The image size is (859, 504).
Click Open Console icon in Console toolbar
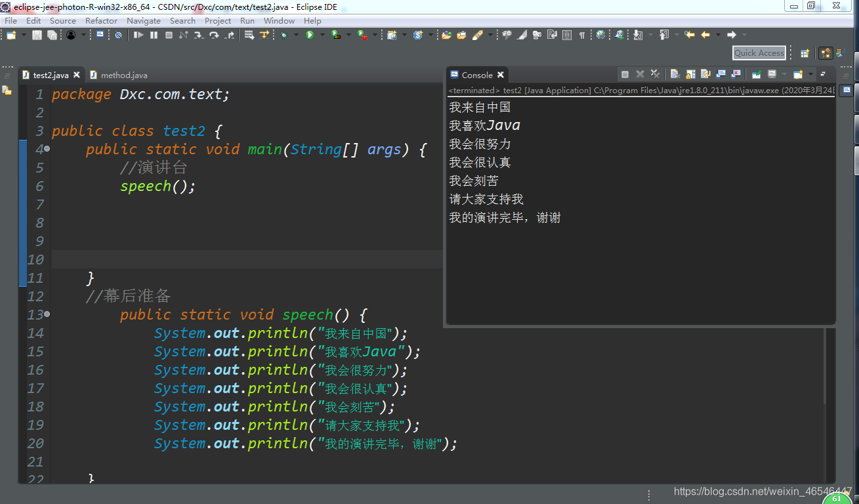click(x=799, y=75)
